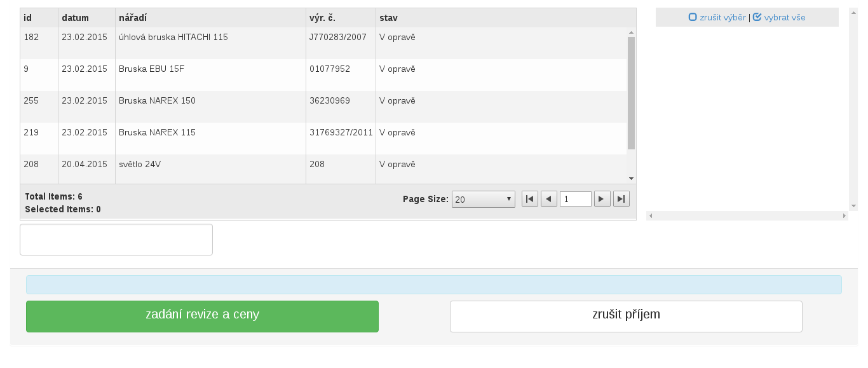Click the page number input field
This screenshot has height=368, width=868.
pyautogui.click(x=575, y=200)
